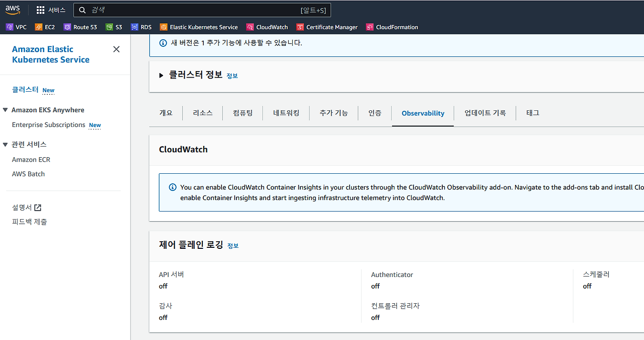
Task: Open the 설명서 documentation link
Action: click(22, 208)
